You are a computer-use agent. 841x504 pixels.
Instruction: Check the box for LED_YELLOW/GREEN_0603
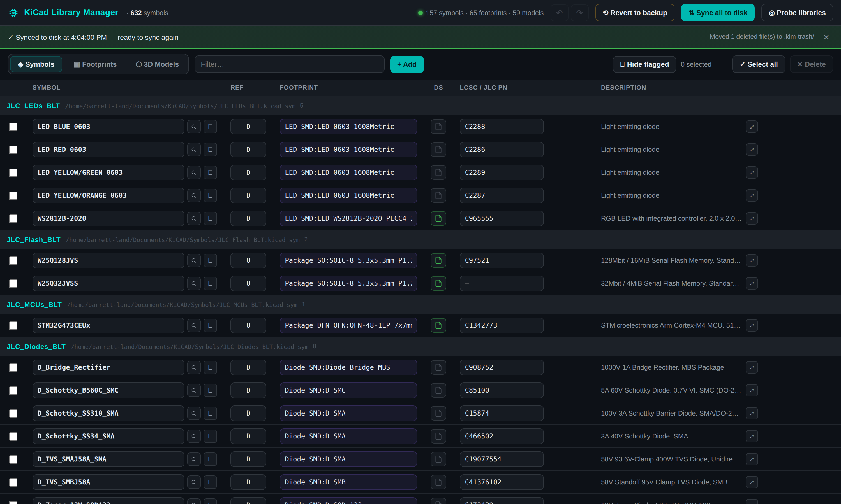pyautogui.click(x=13, y=172)
